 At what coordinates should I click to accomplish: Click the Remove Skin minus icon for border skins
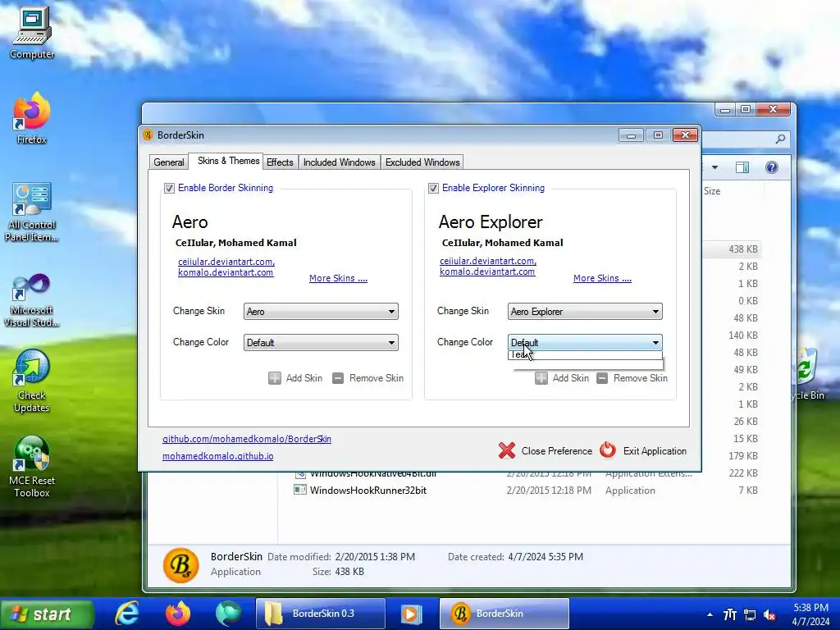click(338, 378)
